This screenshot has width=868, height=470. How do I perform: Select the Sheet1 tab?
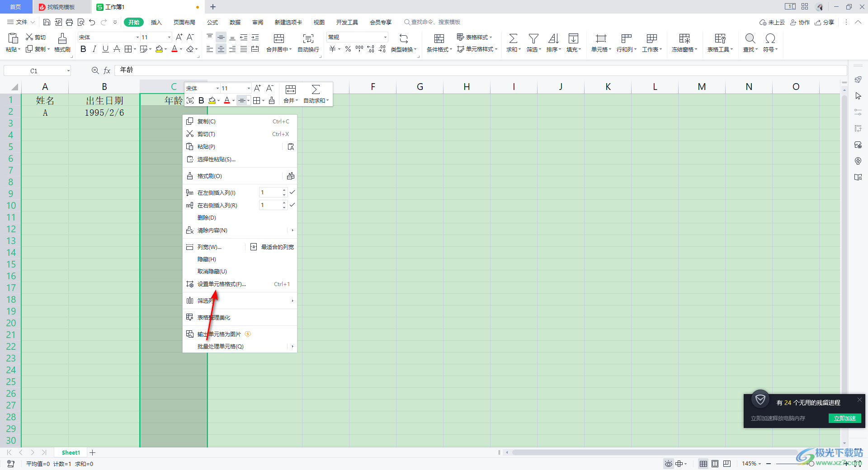71,452
